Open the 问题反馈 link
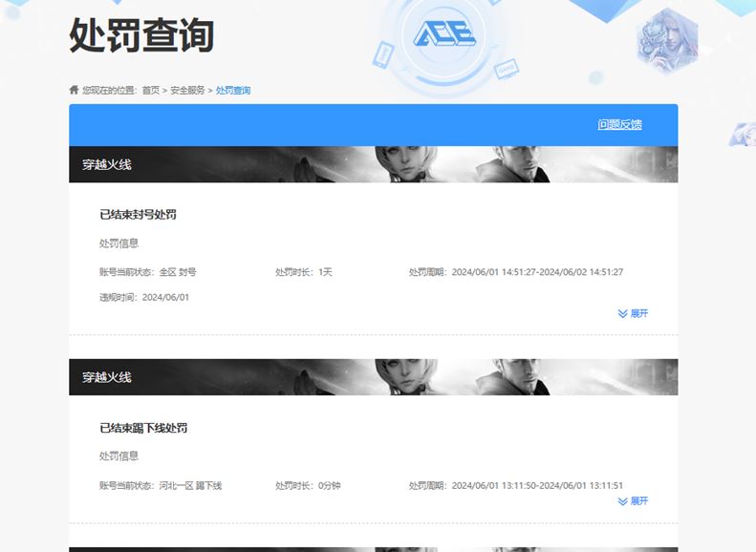This screenshot has width=756, height=552. tap(619, 125)
